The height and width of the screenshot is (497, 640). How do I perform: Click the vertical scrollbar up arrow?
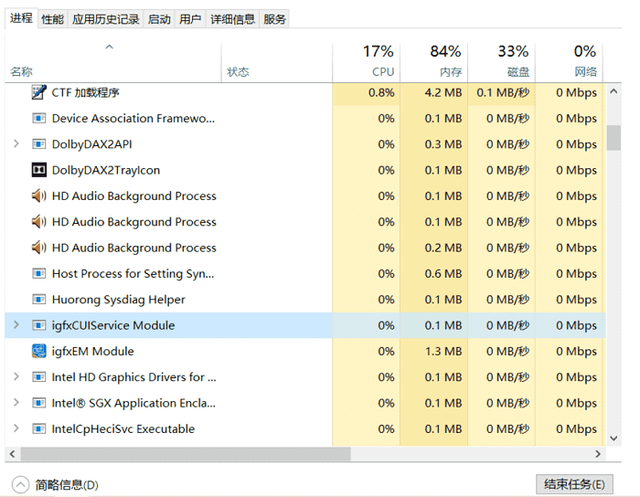(x=613, y=91)
